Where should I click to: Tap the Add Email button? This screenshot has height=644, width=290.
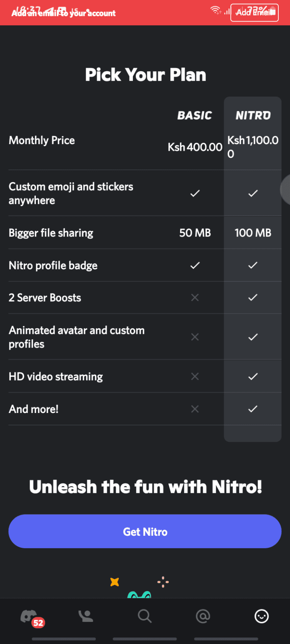click(254, 12)
